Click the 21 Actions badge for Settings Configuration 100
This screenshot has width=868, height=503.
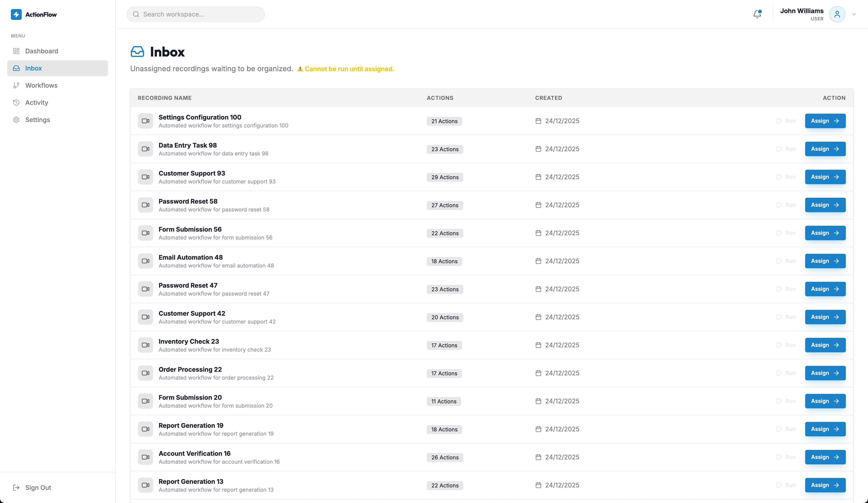tap(444, 121)
